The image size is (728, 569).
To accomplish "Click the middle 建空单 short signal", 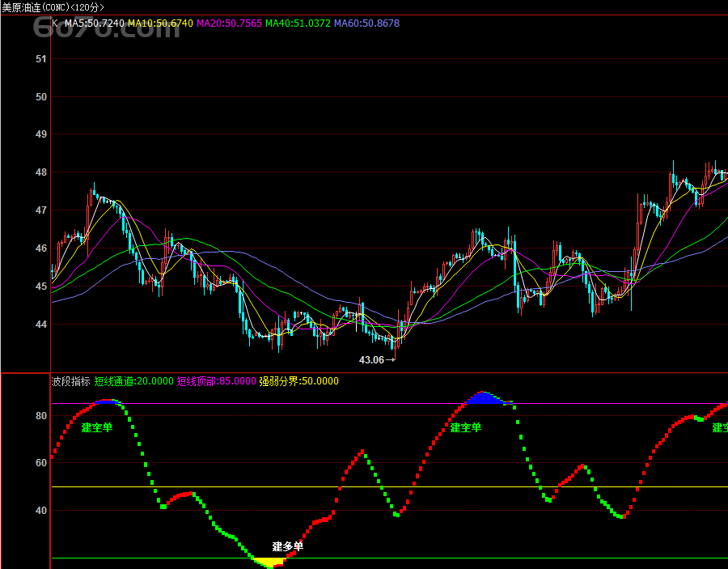I will pyautogui.click(x=466, y=427).
